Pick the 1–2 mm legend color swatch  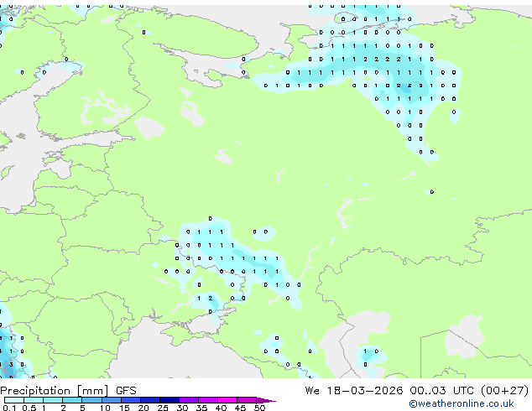coord(53,400)
